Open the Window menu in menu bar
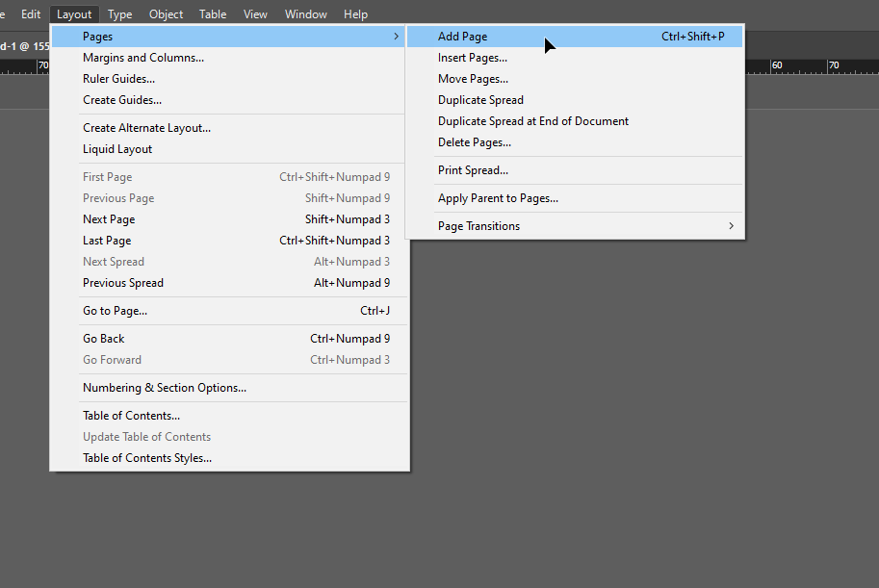This screenshot has height=588, width=879. (x=305, y=14)
